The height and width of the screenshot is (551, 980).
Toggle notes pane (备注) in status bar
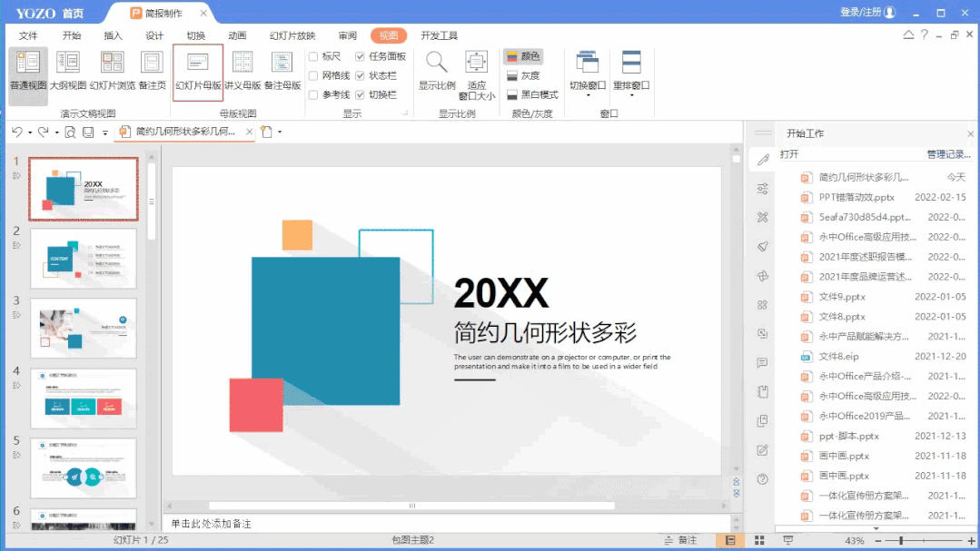point(680,540)
